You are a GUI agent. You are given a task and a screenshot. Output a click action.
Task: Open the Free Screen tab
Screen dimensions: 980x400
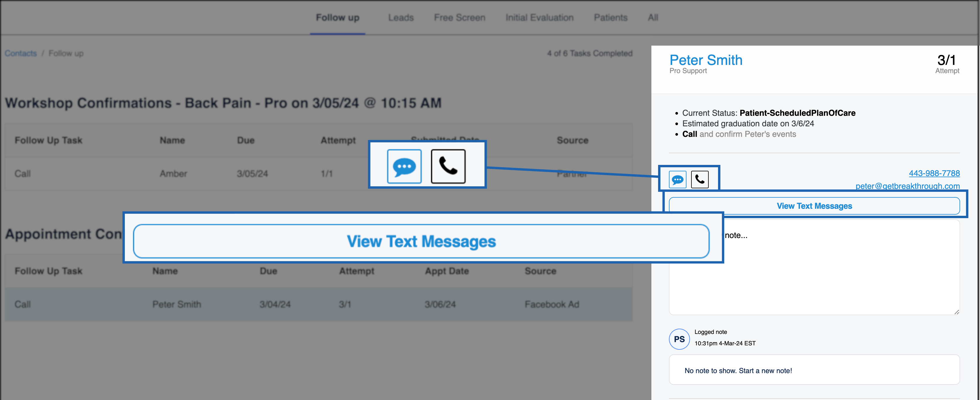[459, 18]
